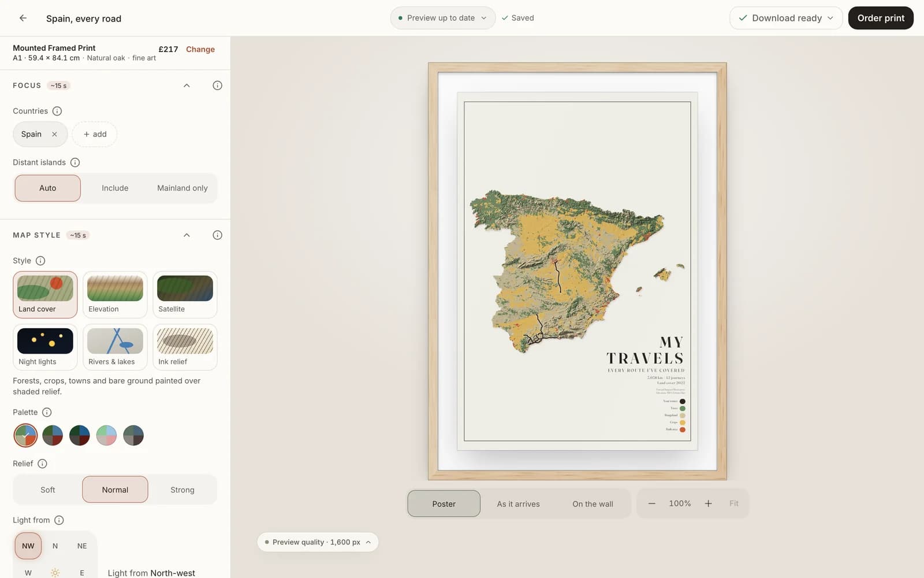Set light direction to NE
Screen dimensions: 924x578
(x=82, y=546)
